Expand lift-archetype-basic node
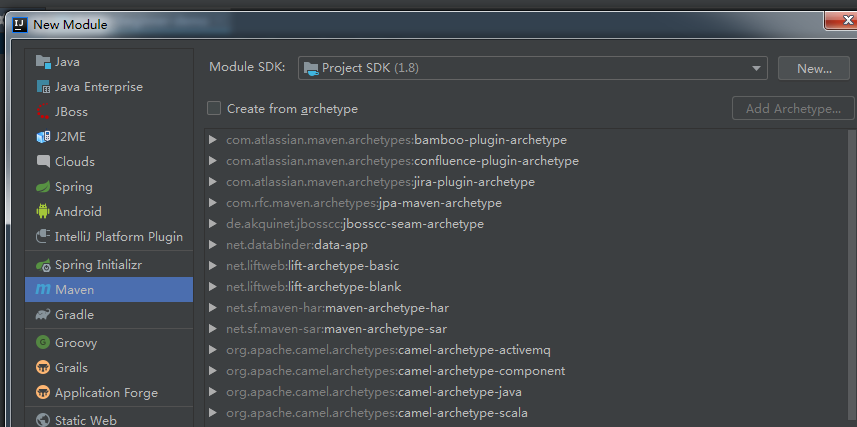The width and height of the screenshot is (857, 427). (x=213, y=266)
